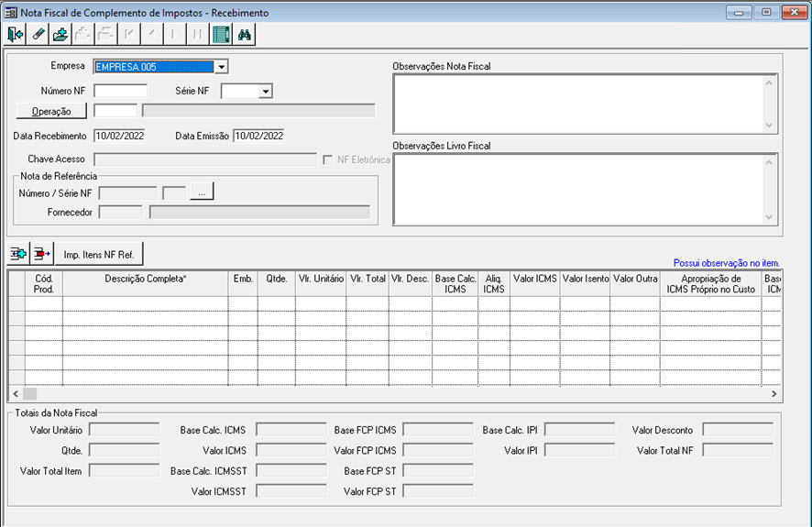
Task: Click the Número NF input field
Action: pos(121,91)
